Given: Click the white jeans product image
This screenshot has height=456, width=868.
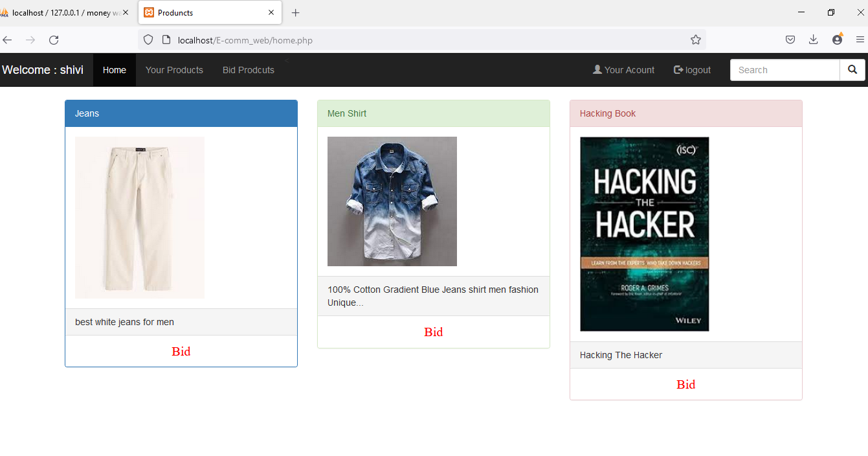Looking at the screenshot, I should click(x=140, y=218).
